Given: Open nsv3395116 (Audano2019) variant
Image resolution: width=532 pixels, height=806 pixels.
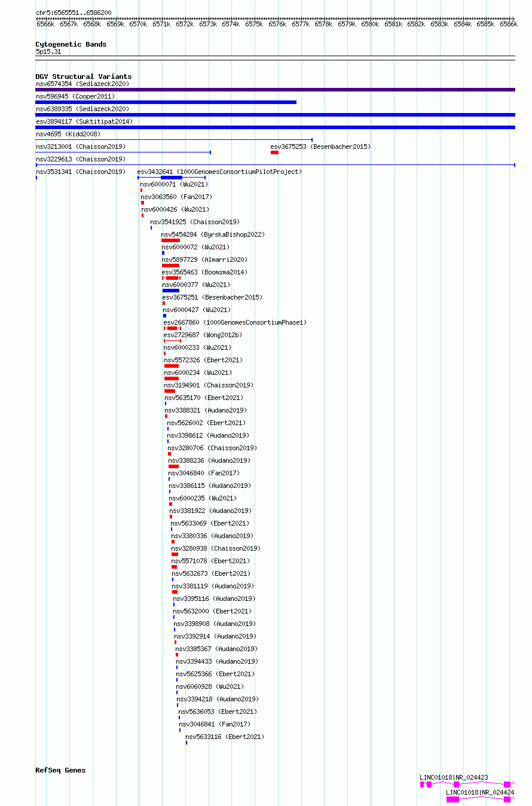Looking at the screenshot, I should (215, 599).
